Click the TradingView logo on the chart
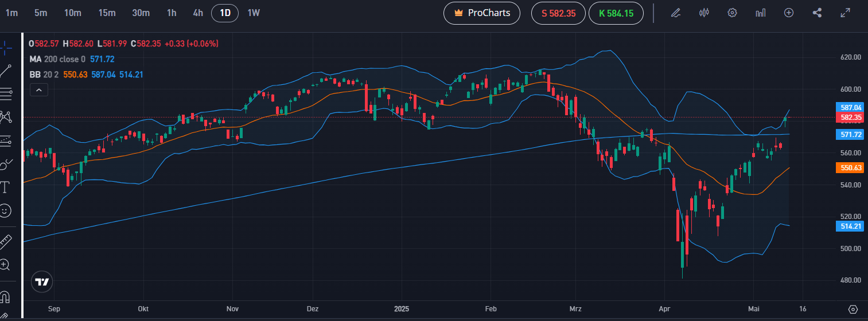This screenshot has width=868, height=321. (x=42, y=282)
